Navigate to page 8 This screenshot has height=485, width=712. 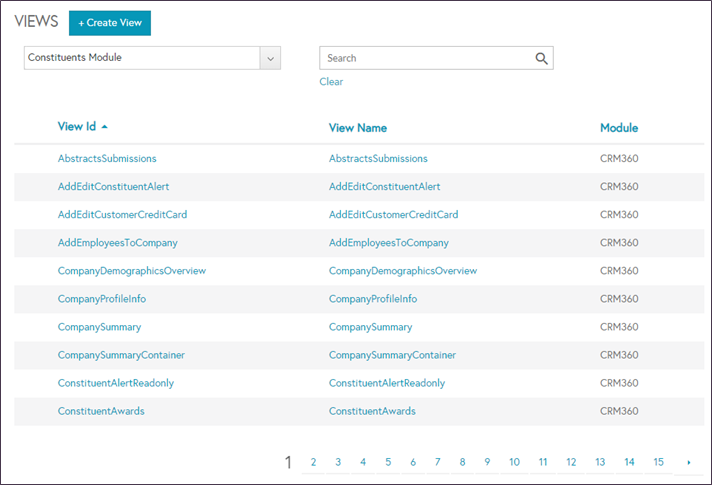pos(462,462)
